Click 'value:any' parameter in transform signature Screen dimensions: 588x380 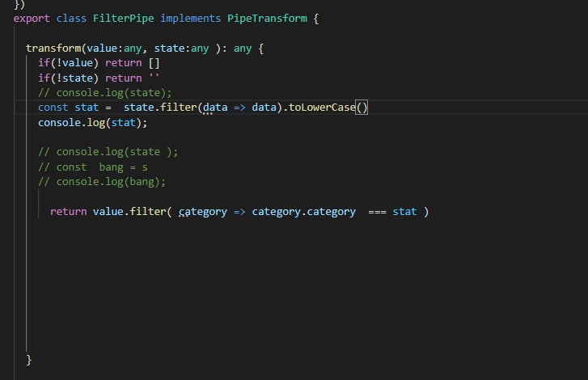114,49
